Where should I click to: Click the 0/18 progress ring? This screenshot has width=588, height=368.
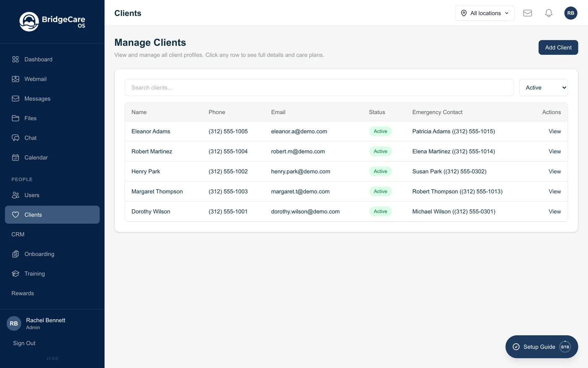click(565, 347)
